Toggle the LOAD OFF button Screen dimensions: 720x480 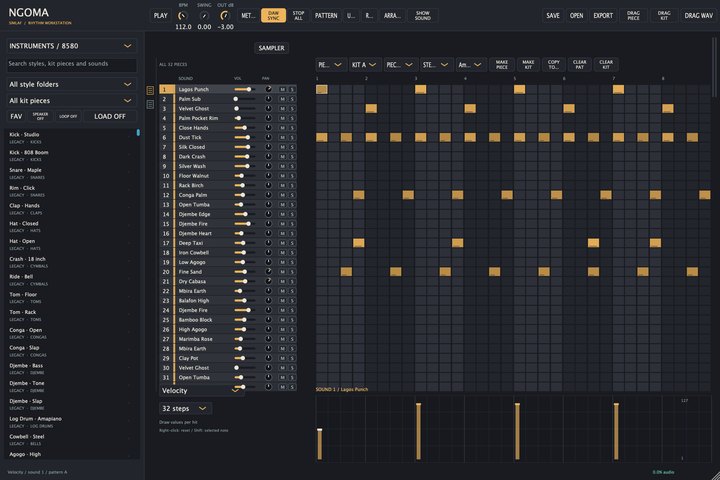point(110,116)
